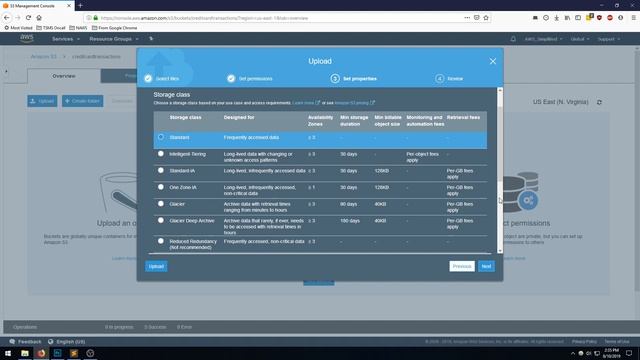This screenshot has height=360, width=640.
Task: Click the Create folder button
Action: [82, 101]
